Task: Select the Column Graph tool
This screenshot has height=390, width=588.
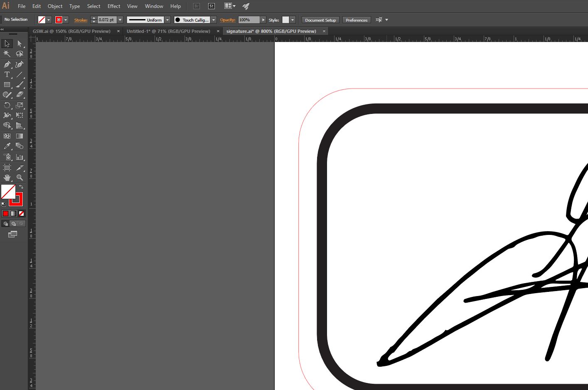Action: (20, 157)
